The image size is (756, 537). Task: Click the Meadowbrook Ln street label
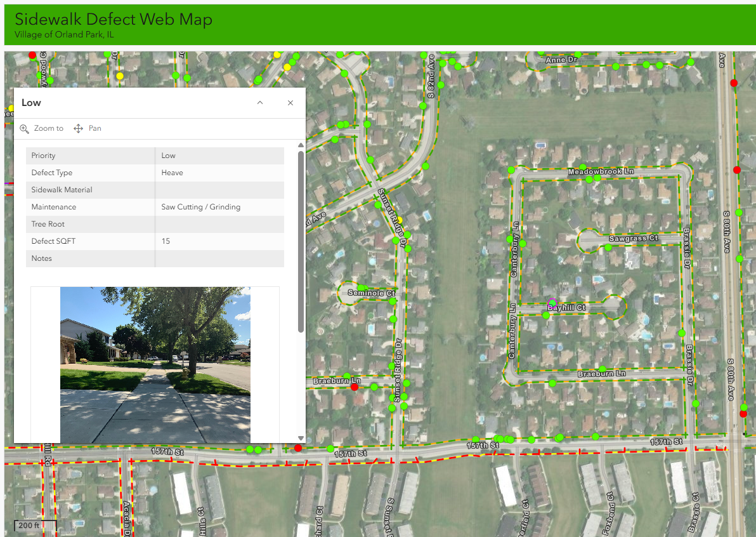[x=601, y=171]
